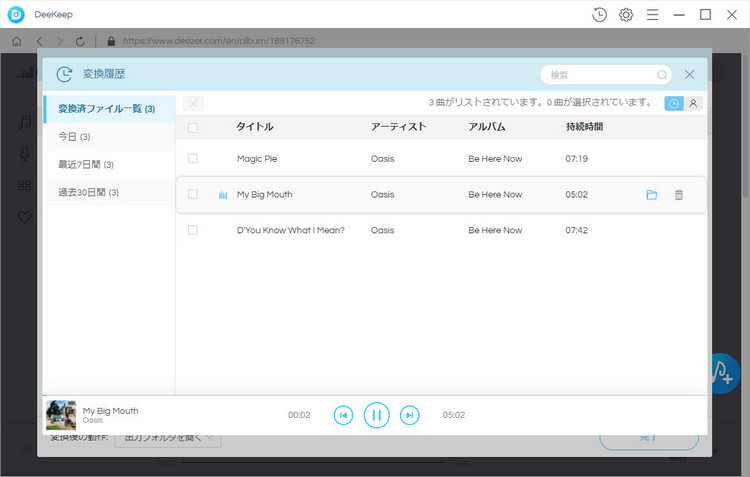750x477 pixels.
Task: Select the 最近7日間 (3) filter
Action: (110, 165)
